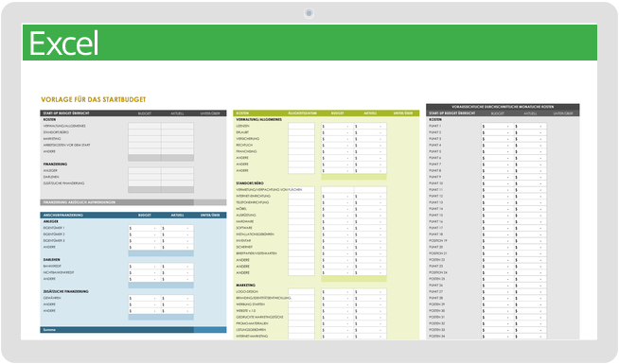Viewport: 619px width, 364px height.
Task: Click Budget cell for Punkt 1
Action: [498, 126]
